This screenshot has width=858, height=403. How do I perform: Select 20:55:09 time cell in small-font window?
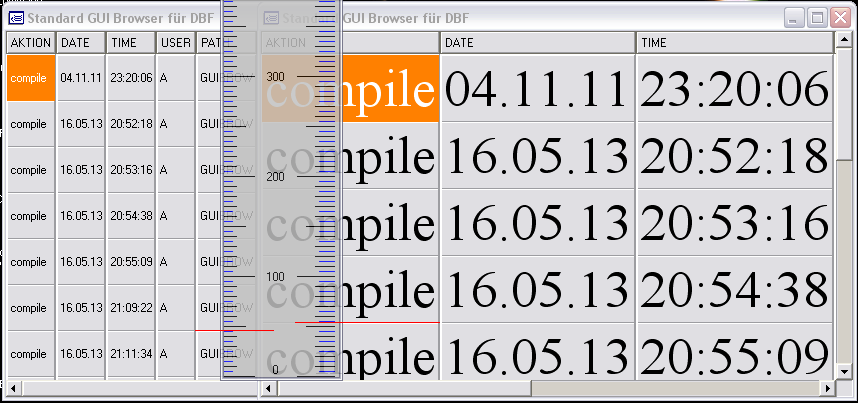click(131, 262)
